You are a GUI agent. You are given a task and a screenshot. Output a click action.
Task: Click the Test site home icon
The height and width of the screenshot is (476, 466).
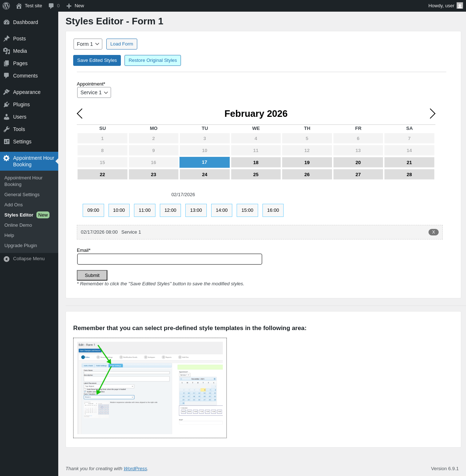point(19,6)
